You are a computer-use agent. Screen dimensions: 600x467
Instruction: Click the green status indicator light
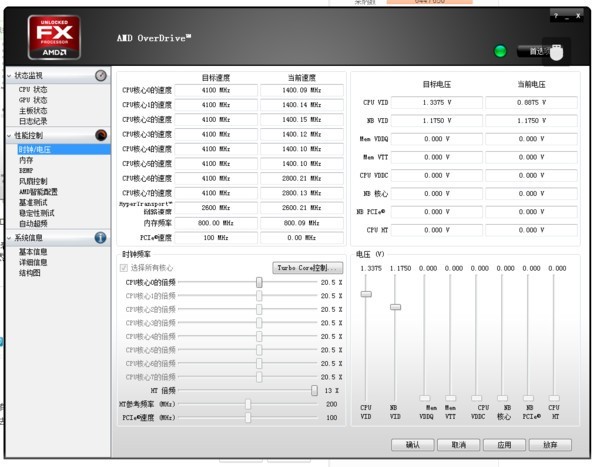tap(500, 51)
